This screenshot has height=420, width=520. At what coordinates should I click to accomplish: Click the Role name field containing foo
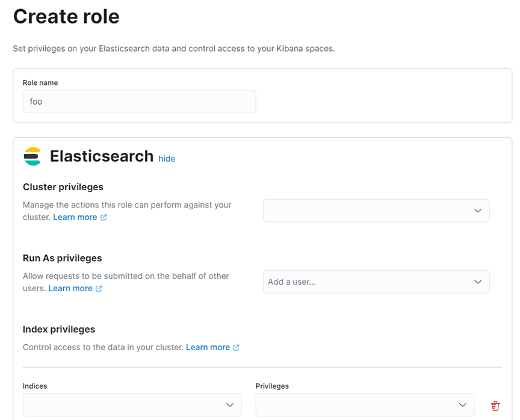[139, 101]
